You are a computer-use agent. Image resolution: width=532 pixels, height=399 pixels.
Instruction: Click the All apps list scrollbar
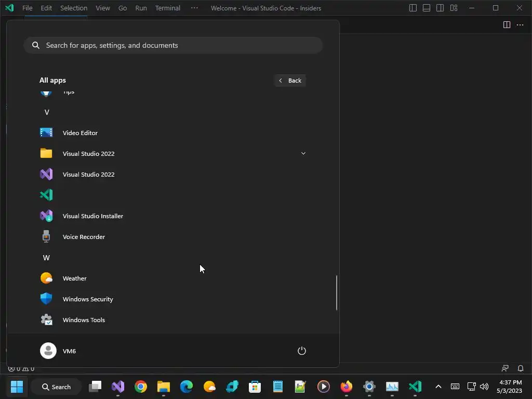point(337,292)
